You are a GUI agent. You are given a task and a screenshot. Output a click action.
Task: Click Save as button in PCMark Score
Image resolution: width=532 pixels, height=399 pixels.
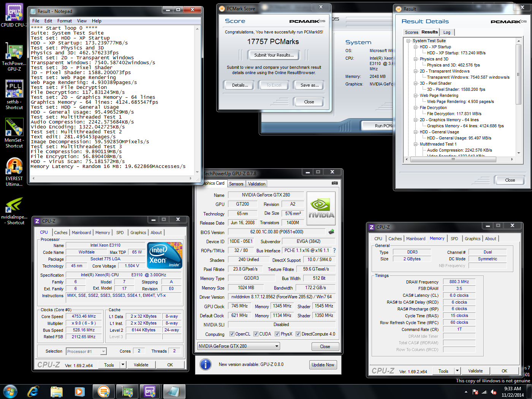tap(309, 85)
